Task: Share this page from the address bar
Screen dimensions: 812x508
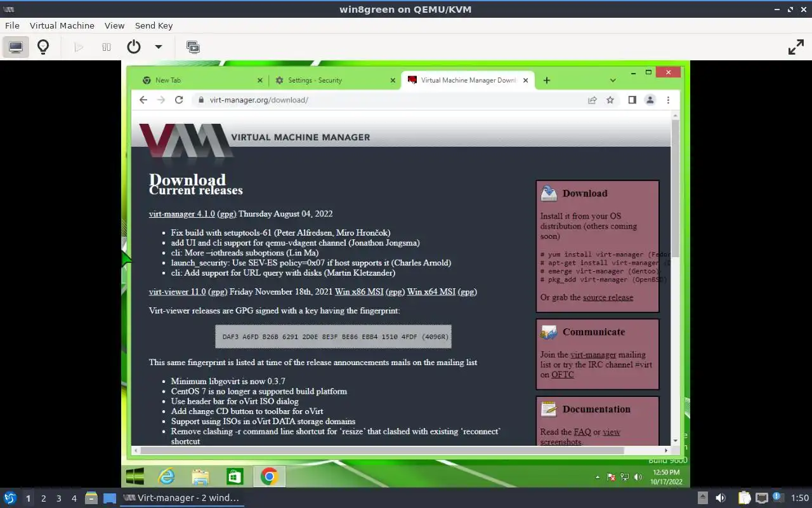Action: 592,100
